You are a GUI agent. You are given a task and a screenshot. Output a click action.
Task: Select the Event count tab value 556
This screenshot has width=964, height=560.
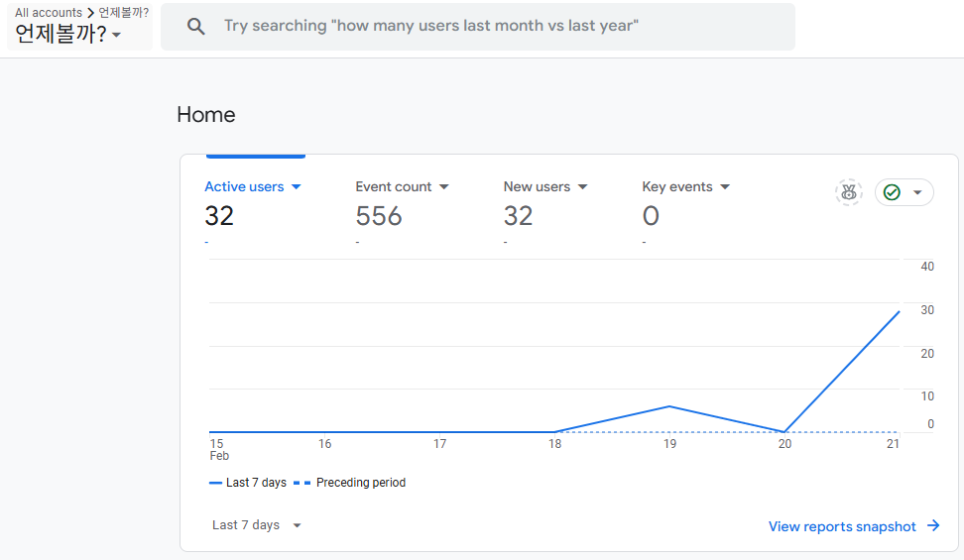[379, 216]
